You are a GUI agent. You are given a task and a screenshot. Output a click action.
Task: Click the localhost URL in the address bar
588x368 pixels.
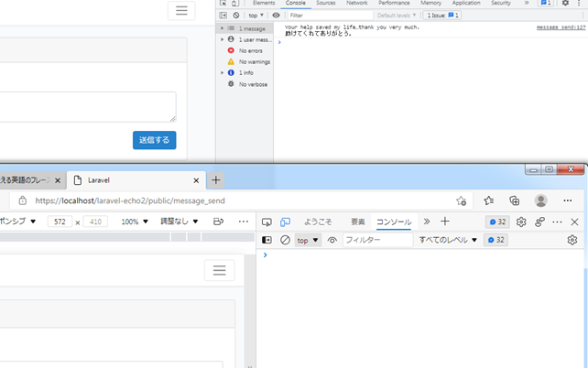130,200
